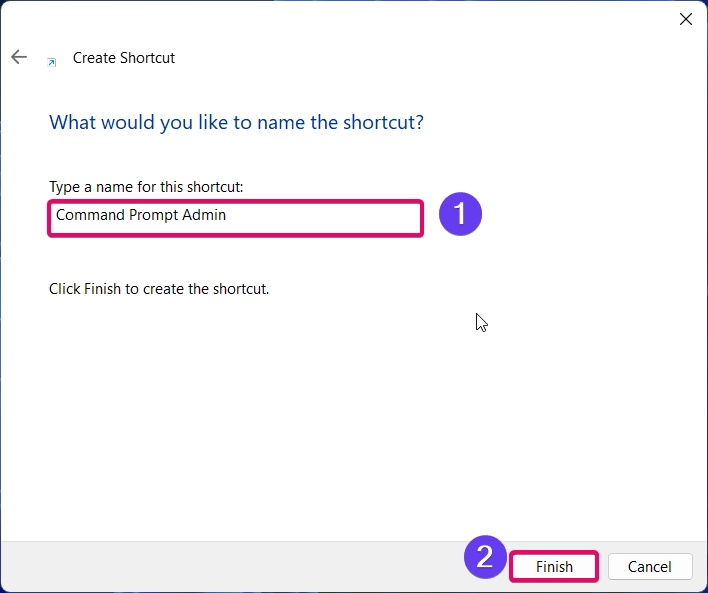Image resolution: width=708 pixels, height=593 pixels.
Task: Click the shortcut icon beside Create Shortcut title
Action: pos(52,62)
